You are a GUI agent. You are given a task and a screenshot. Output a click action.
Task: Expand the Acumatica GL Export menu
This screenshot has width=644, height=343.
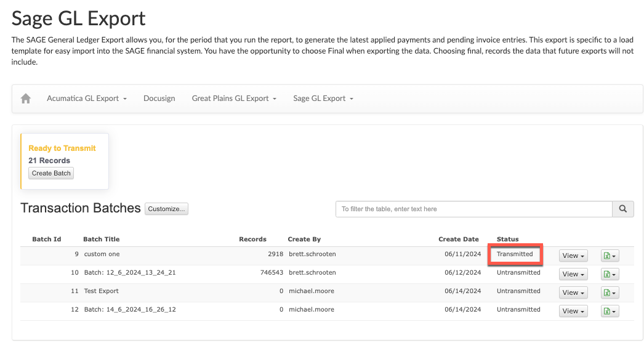(x=87, y=99)
